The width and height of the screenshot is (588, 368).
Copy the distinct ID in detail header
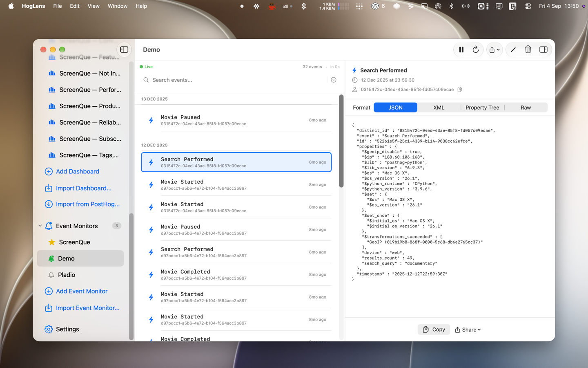460,90
